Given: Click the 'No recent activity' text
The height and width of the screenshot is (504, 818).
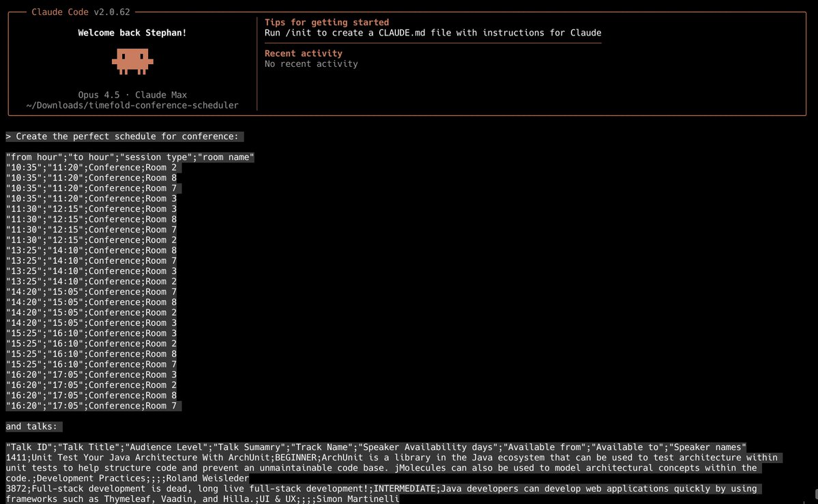Looking at the screenshot, I should coord(311,63).
